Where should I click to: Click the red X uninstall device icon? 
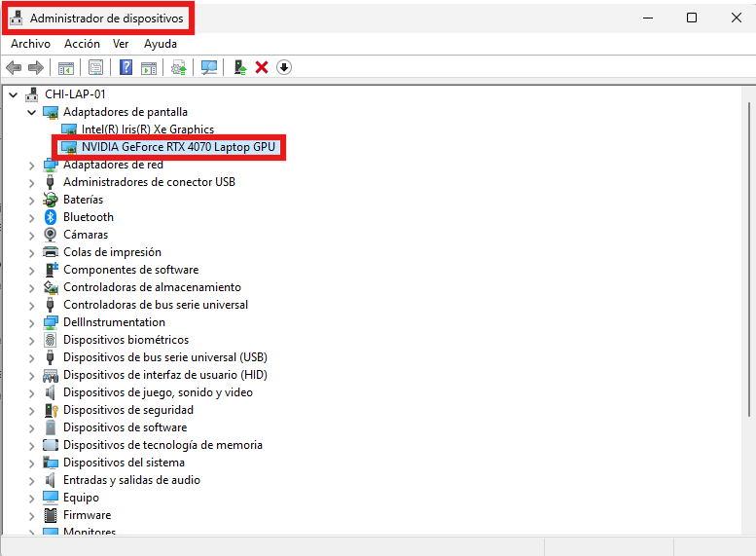(x=261, y=67)
